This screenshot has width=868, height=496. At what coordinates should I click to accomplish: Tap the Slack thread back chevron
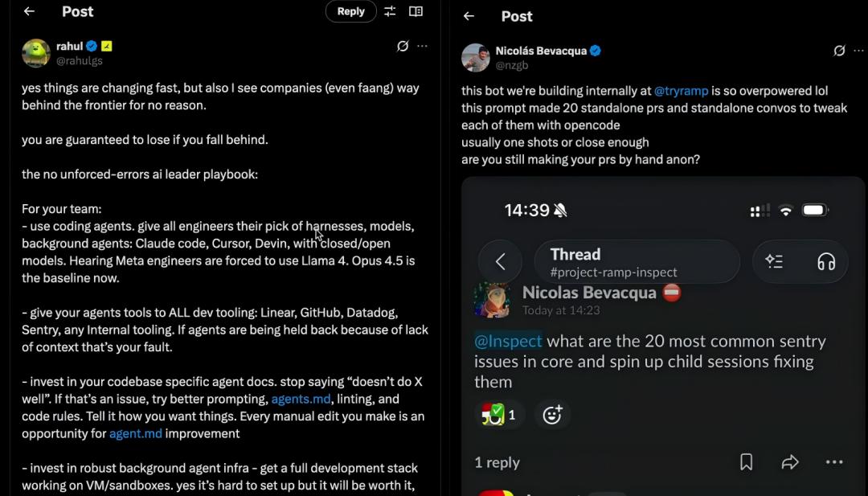(x=501, y=261)
